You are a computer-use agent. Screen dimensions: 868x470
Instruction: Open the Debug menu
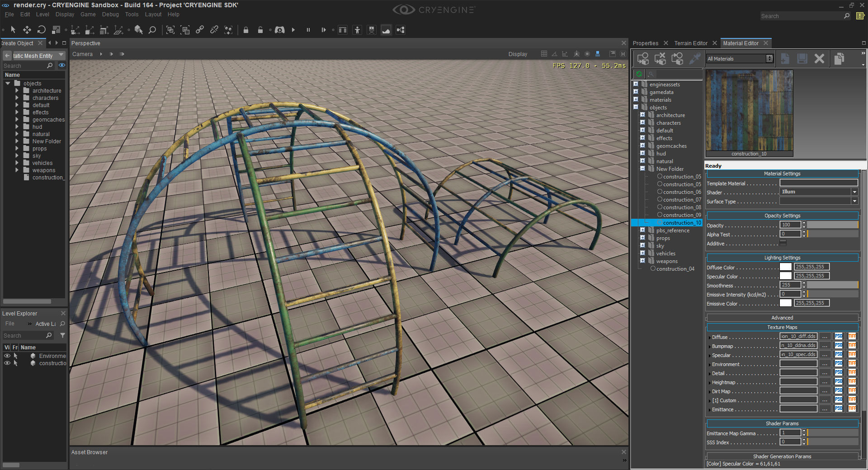[x=110, y=14]
